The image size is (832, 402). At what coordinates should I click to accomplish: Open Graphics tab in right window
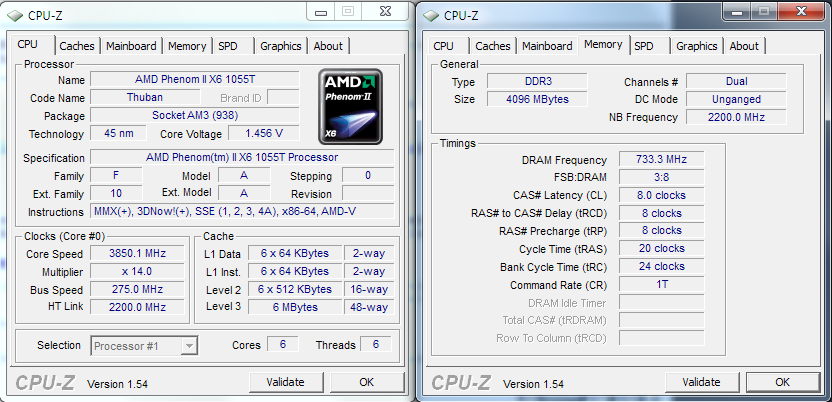[697, 46]
